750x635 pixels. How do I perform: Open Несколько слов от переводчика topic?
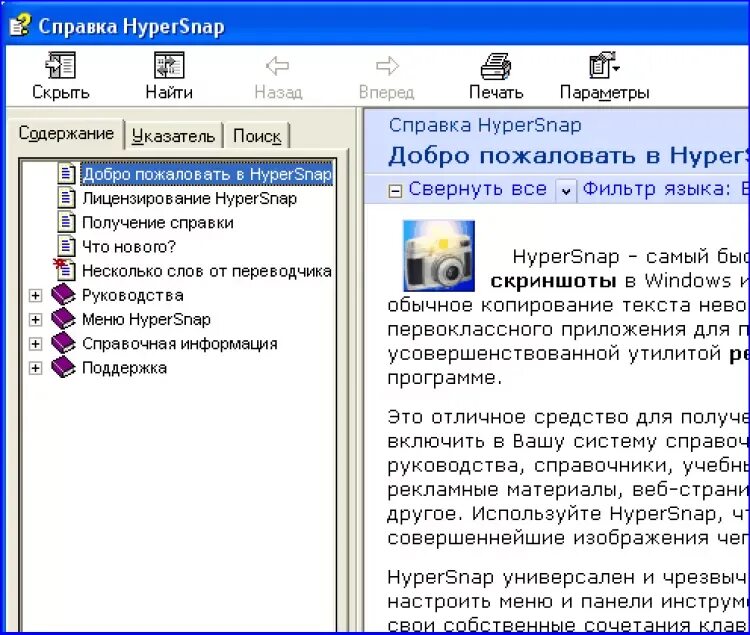(207, 271)
